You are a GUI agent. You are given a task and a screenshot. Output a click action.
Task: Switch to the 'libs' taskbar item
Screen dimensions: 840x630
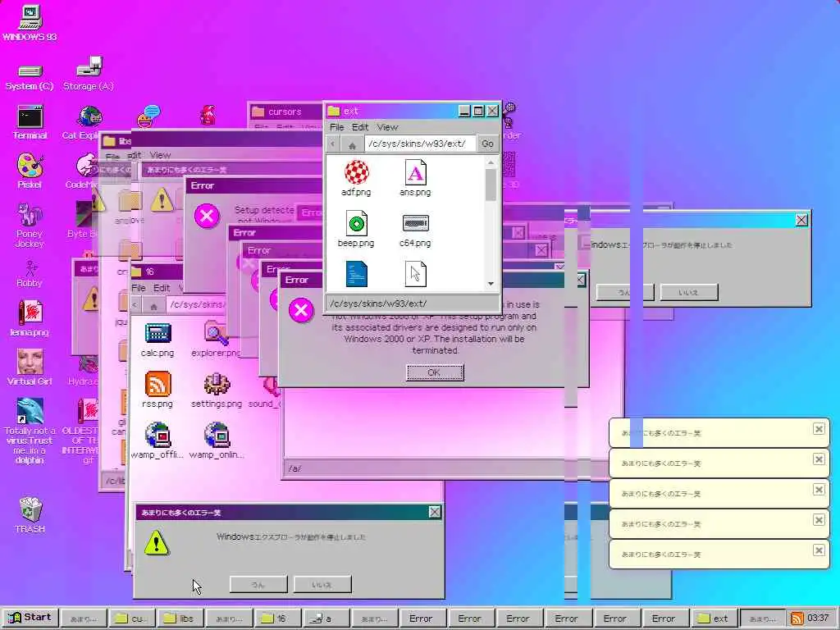(x=180, y=619)
